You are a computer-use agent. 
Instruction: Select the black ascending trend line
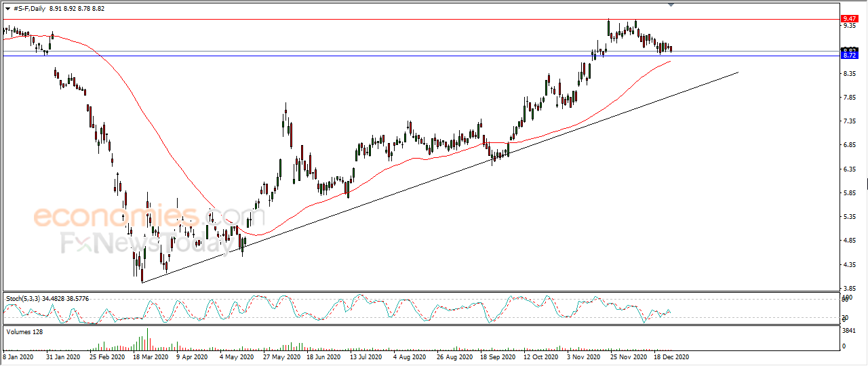[441, 178]
